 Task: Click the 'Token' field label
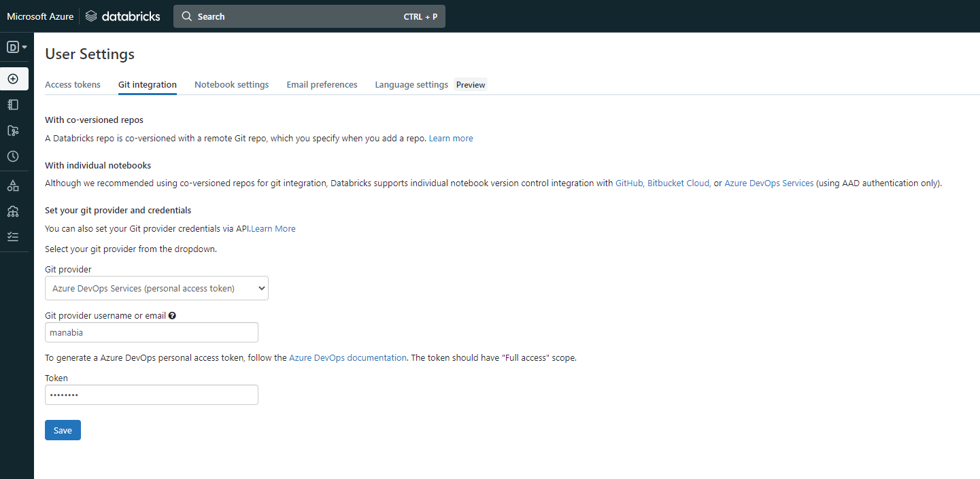click(x=56, y=378)
